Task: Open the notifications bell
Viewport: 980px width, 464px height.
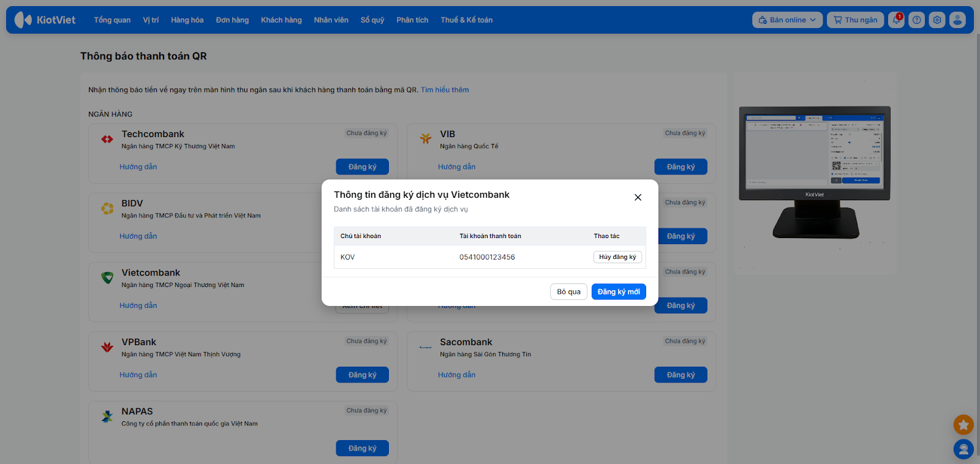Action: coord(896,20)
